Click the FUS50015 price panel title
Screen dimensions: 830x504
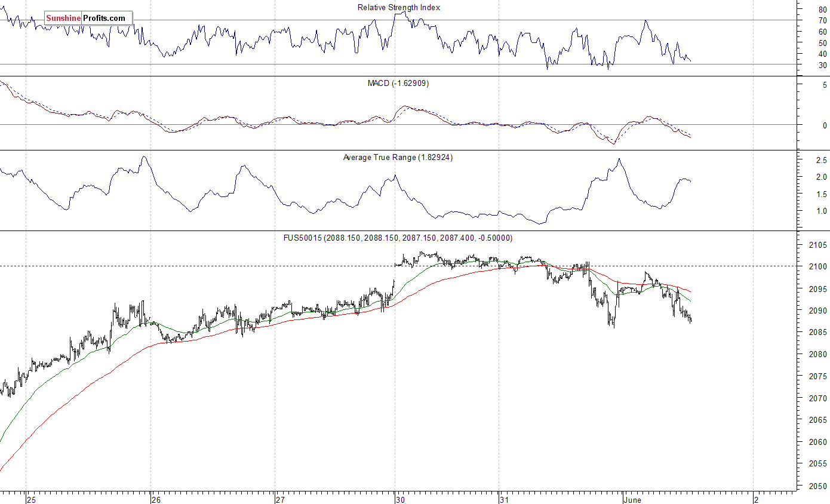coord(398,238)
